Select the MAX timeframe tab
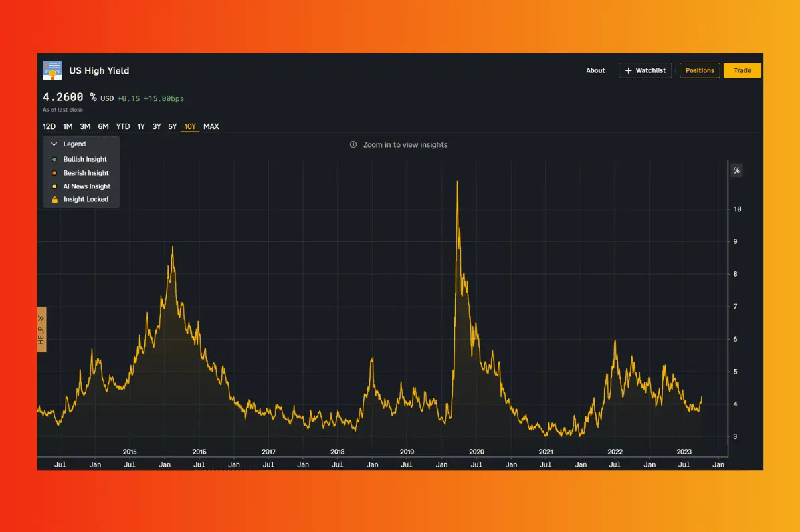Viewport: 800px width, 532px height. click(211, 126)
